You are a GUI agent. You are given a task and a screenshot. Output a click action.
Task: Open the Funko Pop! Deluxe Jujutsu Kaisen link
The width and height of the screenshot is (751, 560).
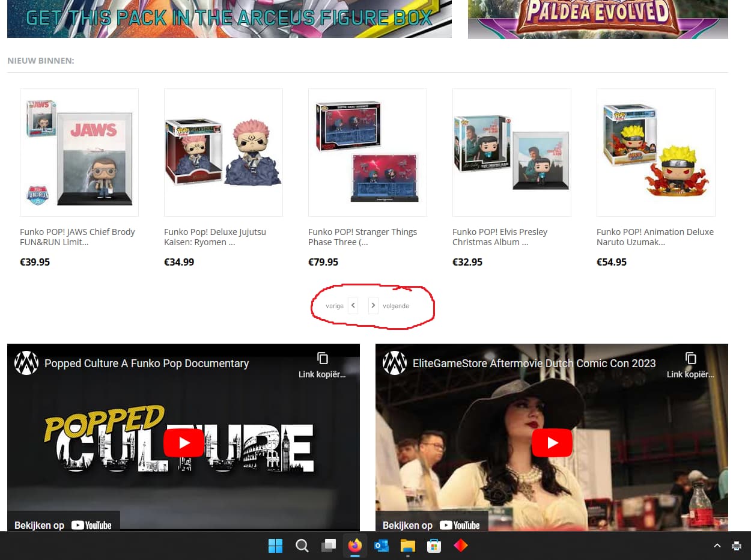(x=215, y=237)
